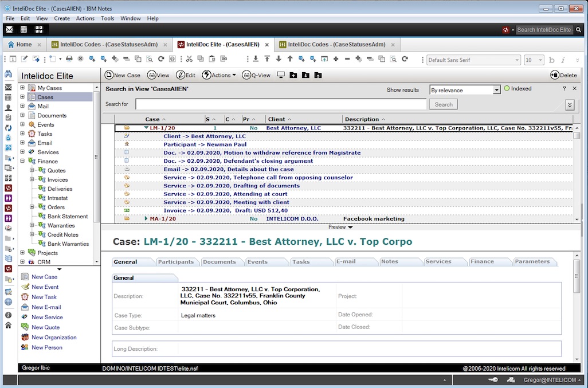Select Bank Statement in Finance tree
This screenshot has height=388, width=588.
[x=68, y=216]
